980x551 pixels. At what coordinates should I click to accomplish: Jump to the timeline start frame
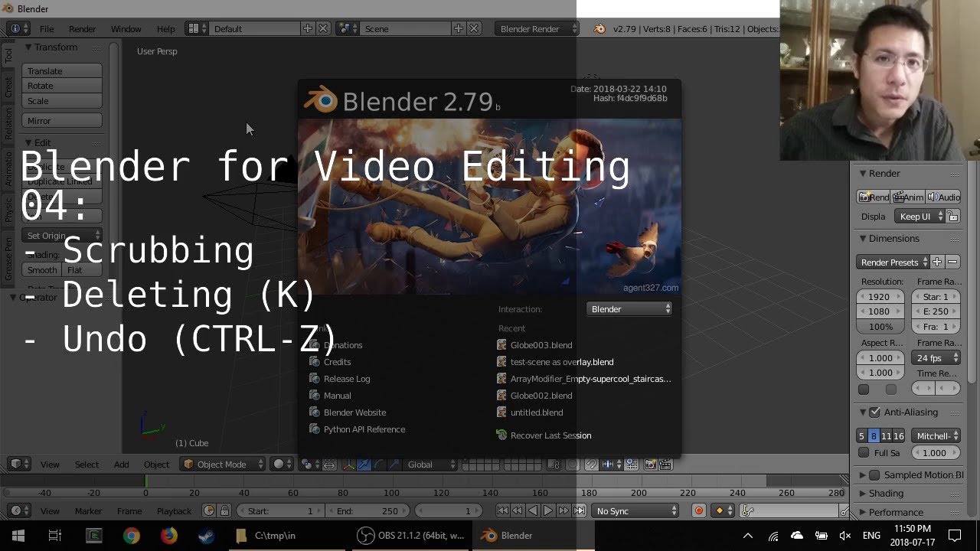click(502, 510)
